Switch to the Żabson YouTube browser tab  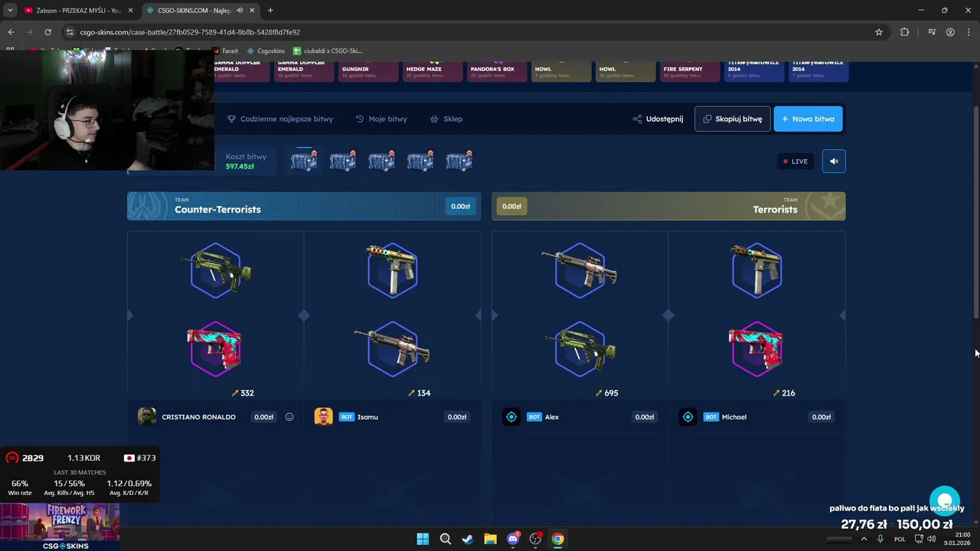coord(78,10)
